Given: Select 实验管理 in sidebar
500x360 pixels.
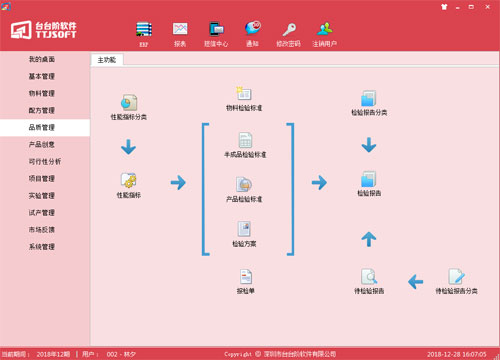Looking at the screenshot, I should (x=42, y=195).
